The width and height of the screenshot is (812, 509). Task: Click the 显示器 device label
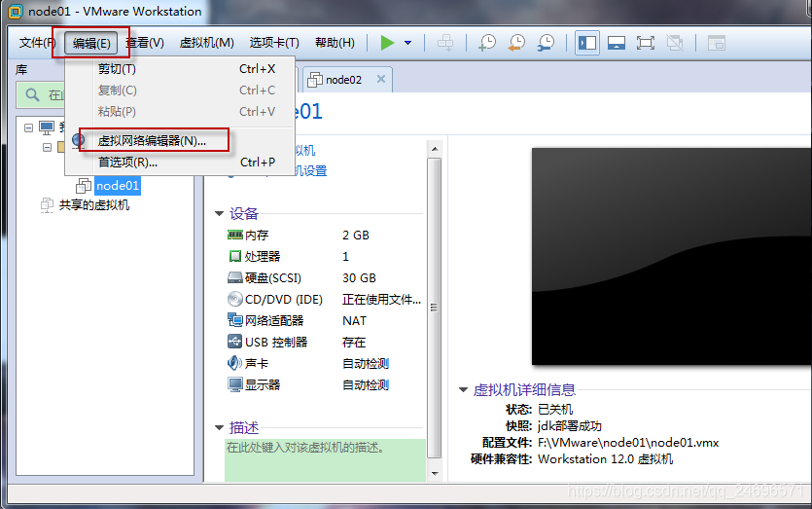262,384
